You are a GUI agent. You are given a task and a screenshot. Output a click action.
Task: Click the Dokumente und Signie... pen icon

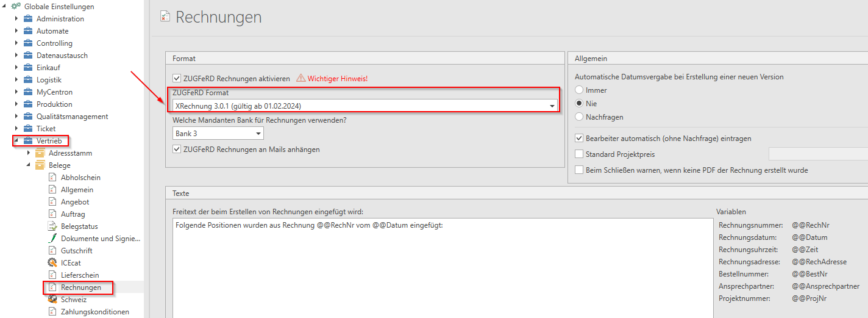(52, 238)
